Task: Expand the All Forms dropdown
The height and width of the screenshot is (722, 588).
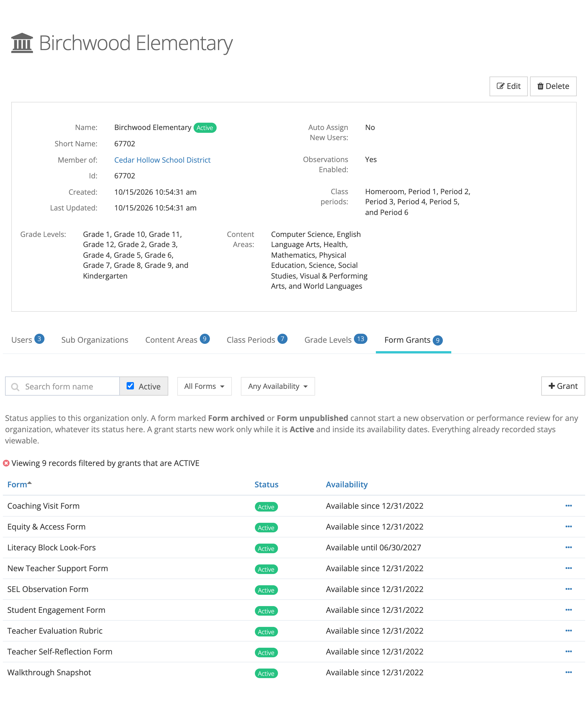Action: 204,386
